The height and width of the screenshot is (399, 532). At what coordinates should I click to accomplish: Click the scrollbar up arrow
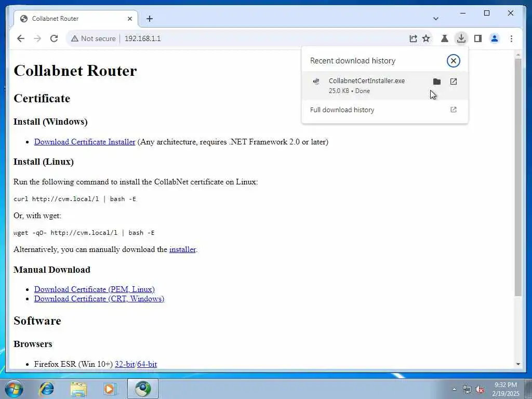click(518, 54)
